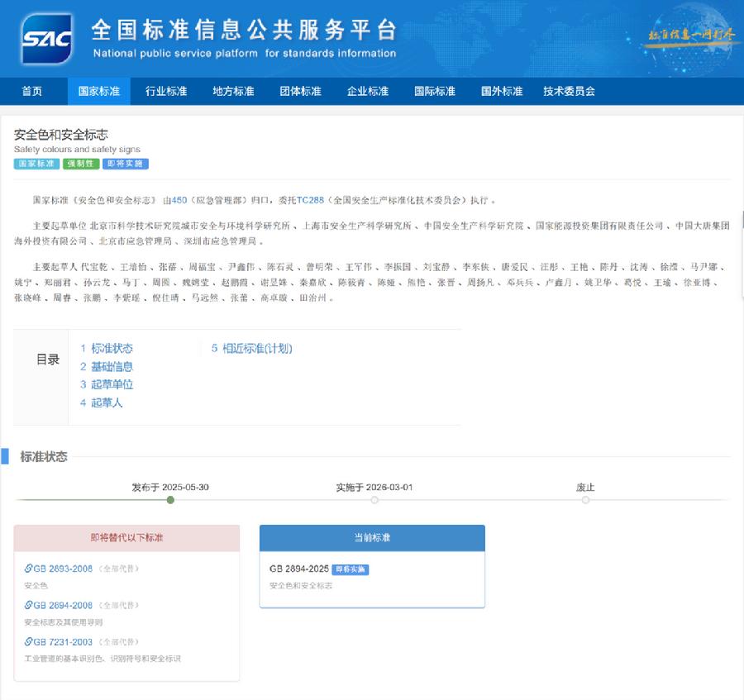Switch to the 首页 tab
Screen dimensions: 744x700
click(33, 91)
